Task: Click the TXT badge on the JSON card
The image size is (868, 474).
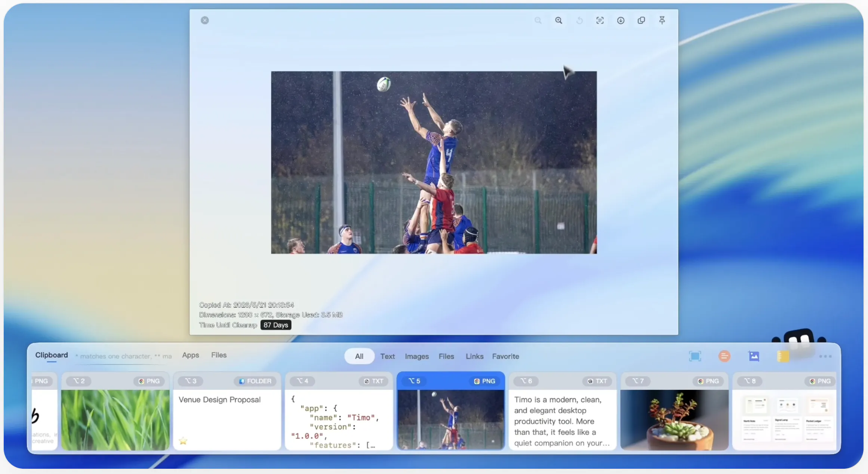Action: click(x=373, y=381)
